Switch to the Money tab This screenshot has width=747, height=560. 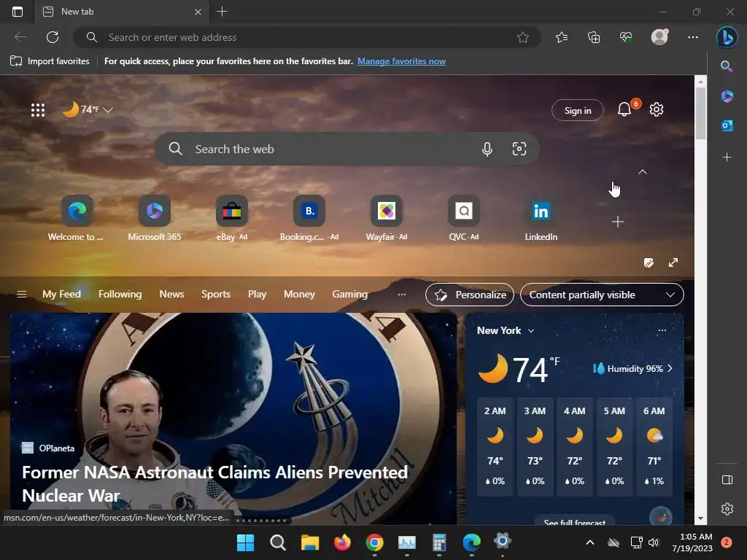coord(299,295)
